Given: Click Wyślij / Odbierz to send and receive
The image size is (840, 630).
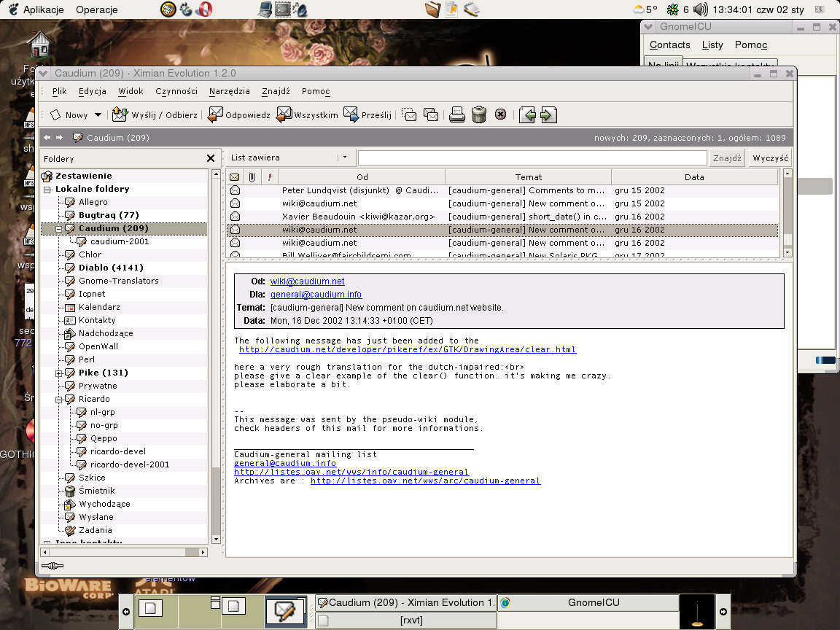Looking at the screenshot, I should (x=155, y=114).
